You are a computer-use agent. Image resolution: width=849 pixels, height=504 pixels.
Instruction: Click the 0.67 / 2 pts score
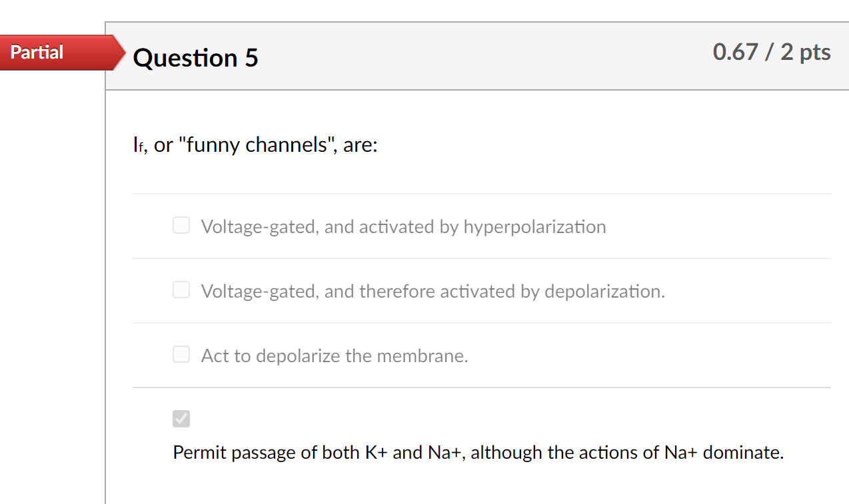[x=772, y=52]
